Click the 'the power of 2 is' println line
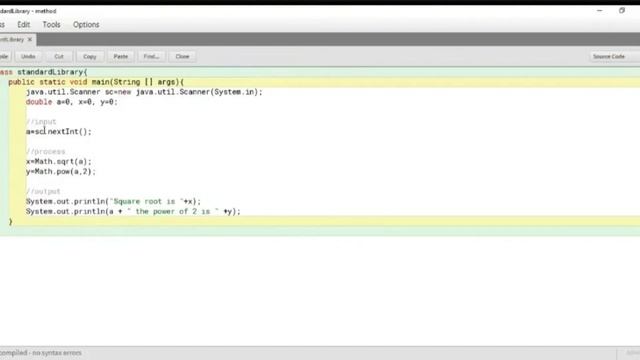 coord(133,211)
